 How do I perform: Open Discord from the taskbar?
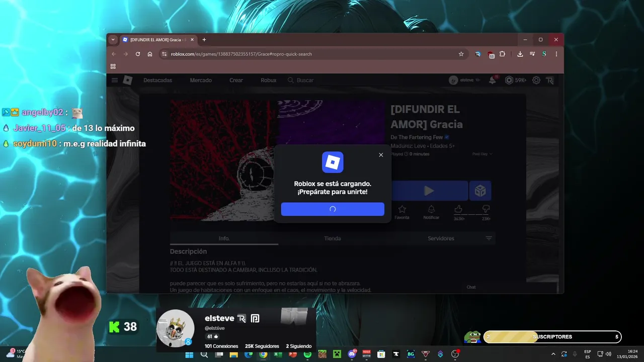(x=352, y=354)
